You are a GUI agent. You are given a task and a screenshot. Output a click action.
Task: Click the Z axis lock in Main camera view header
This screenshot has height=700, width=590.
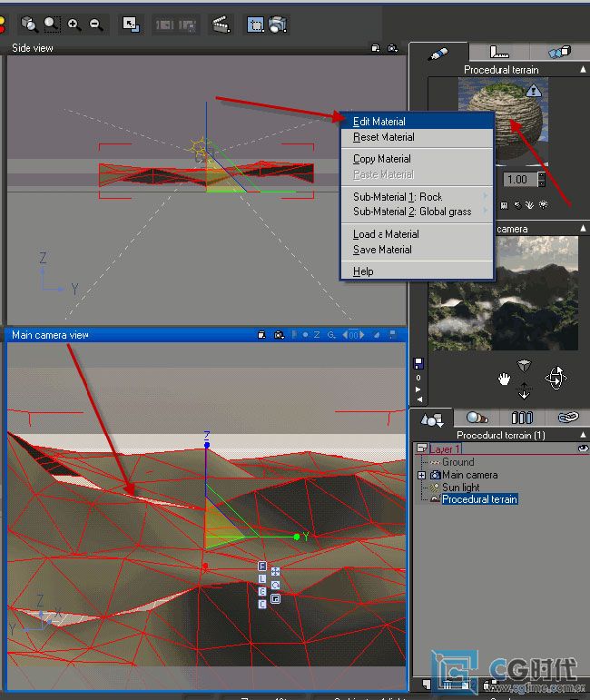[x=317, y=335]
